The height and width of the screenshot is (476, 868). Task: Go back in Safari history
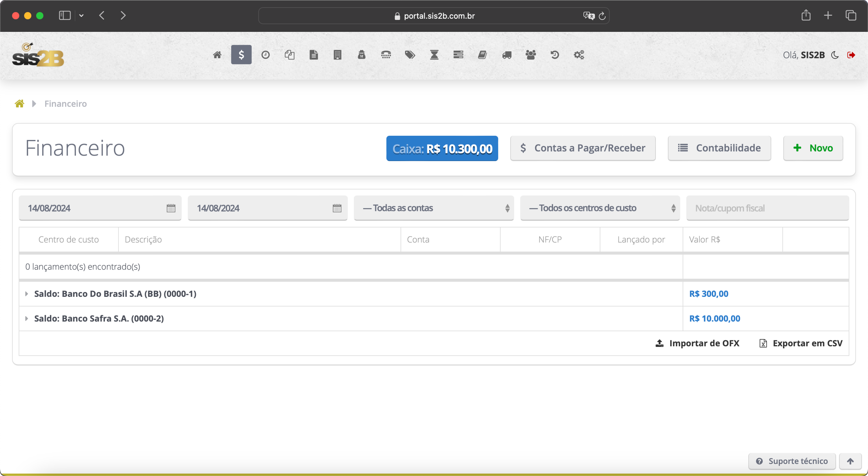click(102, 15)
